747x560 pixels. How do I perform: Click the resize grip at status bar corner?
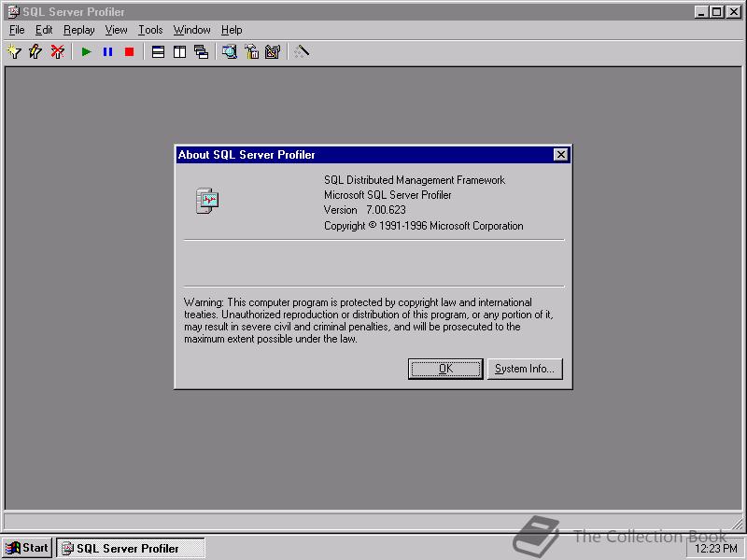[x=738, y=523]
